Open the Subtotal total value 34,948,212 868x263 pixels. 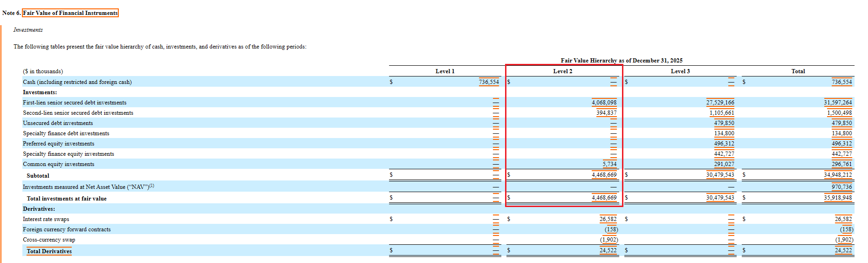click(x=837, y=175)
